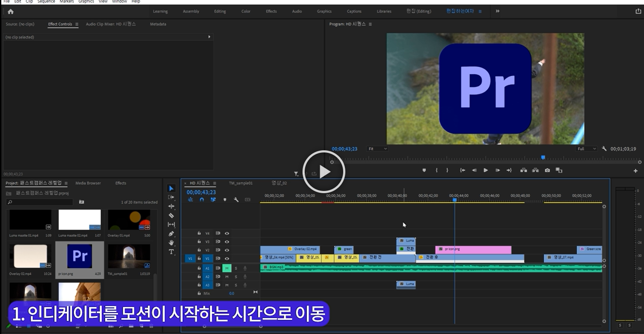Click the Program monitor Add Marker button
Image resolution: width=644 pixels, height=334 pixels.
coord(424,170)
